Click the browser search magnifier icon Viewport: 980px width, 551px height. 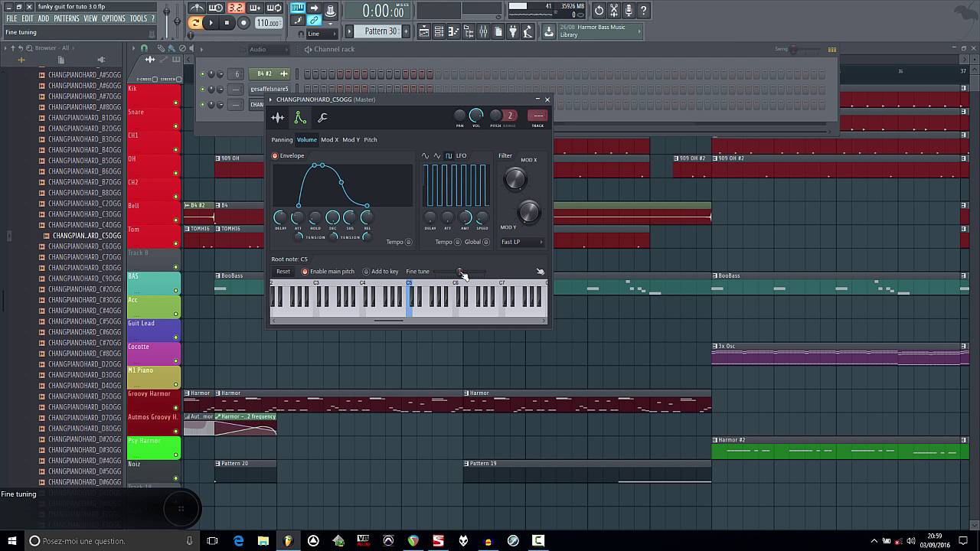pyautogui.click(x=29, y=48)
